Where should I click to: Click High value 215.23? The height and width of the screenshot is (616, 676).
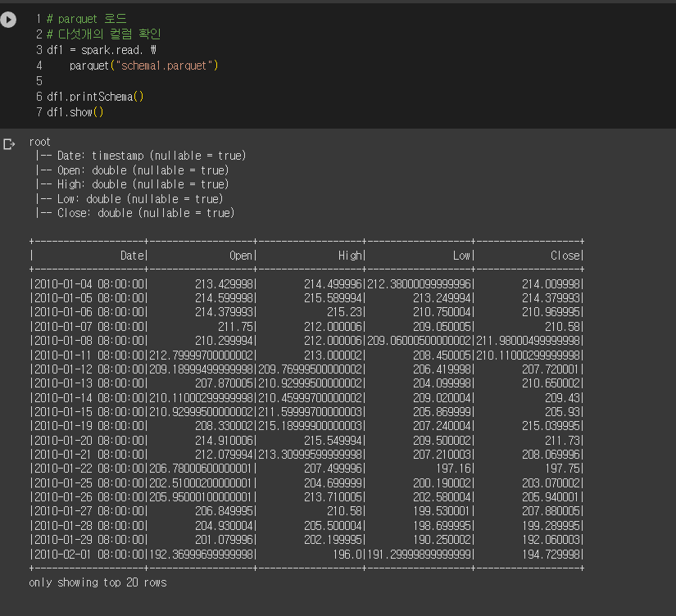click(344, 312)
